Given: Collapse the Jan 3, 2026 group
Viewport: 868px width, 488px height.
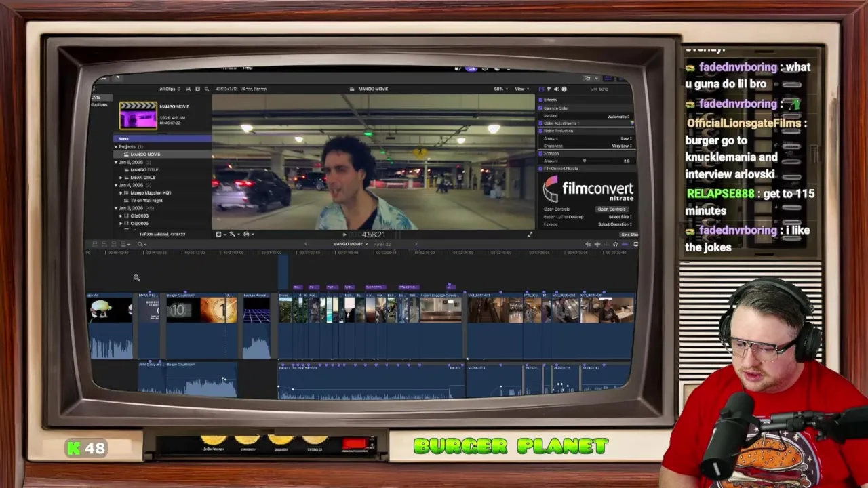Looking at the screenshot, I should point(116,208).
